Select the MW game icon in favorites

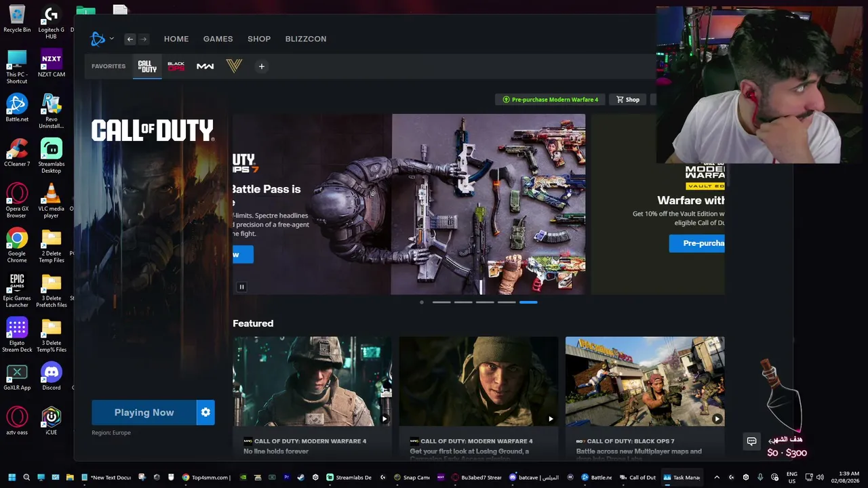click(205, 66)
